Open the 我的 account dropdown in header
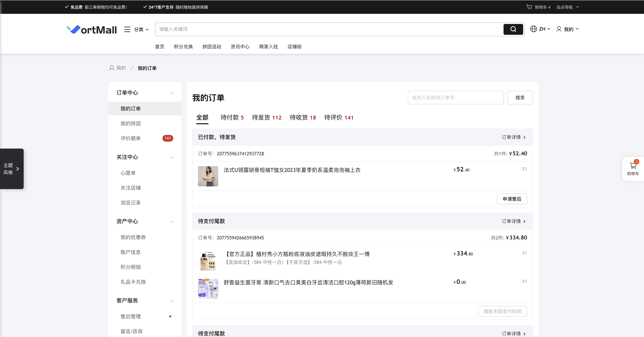Image resolution: width=644 pixels, height=337 pixels. (x=571, y=29)
